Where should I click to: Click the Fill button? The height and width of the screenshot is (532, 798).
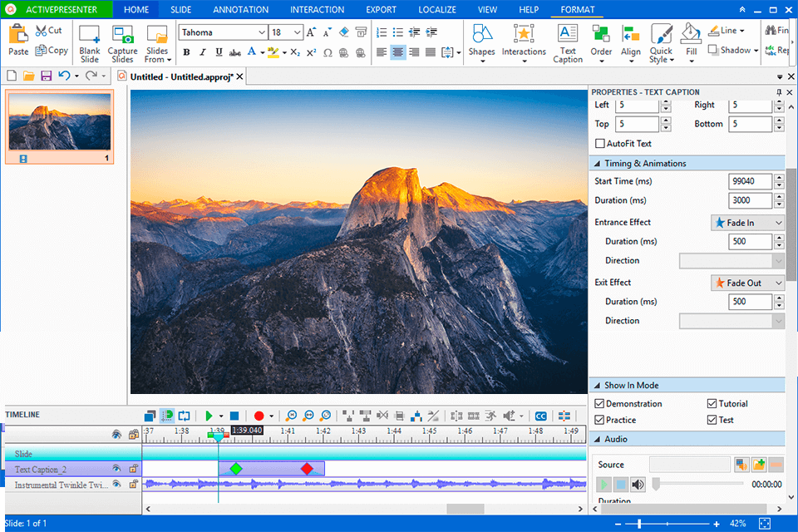(x=691, y=44)
